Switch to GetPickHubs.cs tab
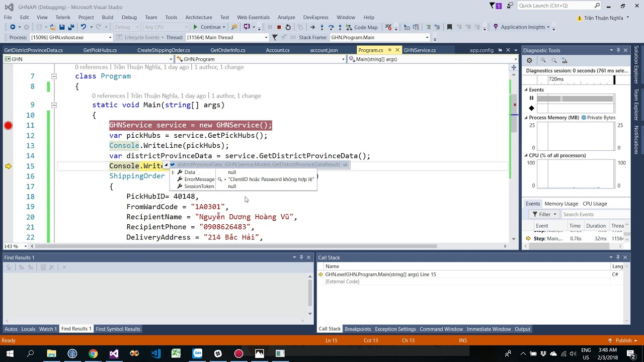This screenshot has width=644, height=362. pyautogui.click(x=100, y=50)
